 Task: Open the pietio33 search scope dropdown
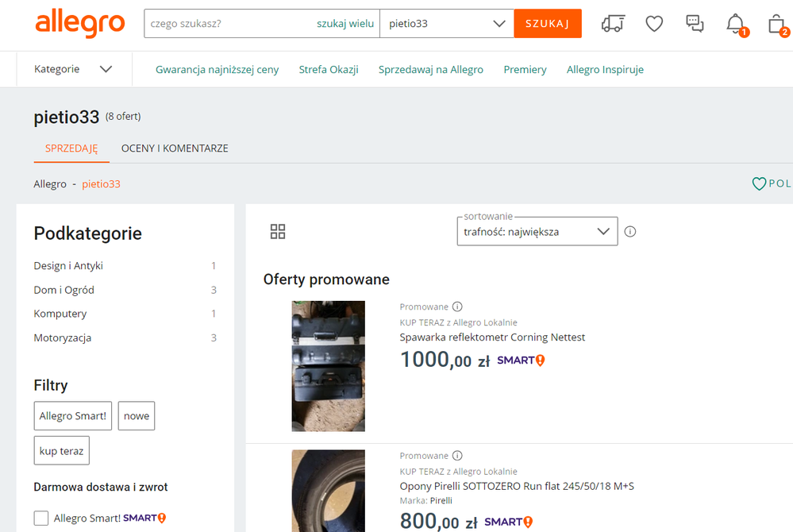447,24
